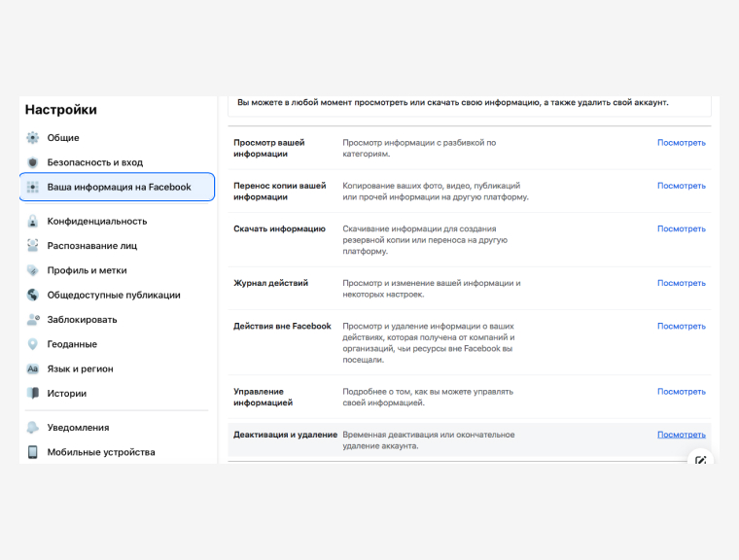Click the location pin icon beside Геоданные
This screenshot has width=739, height=560.
click(x=33, y=344)
